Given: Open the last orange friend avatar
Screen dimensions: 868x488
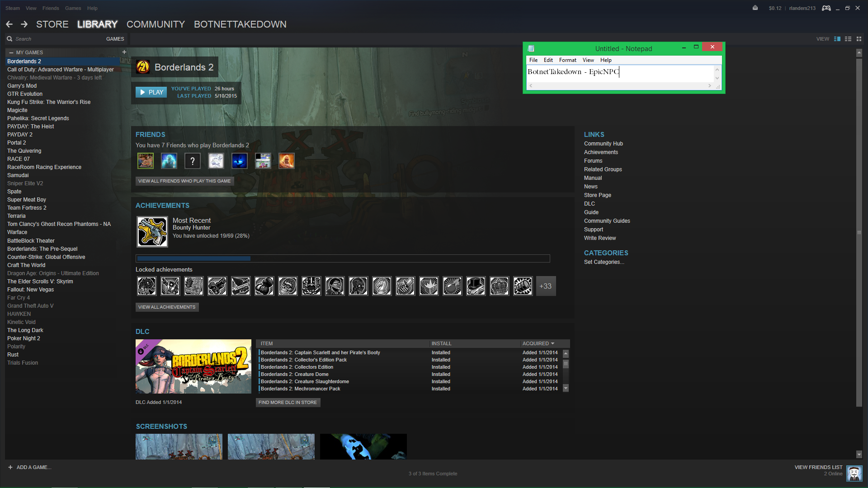Looking at the screenshot, I should point(287,161).
